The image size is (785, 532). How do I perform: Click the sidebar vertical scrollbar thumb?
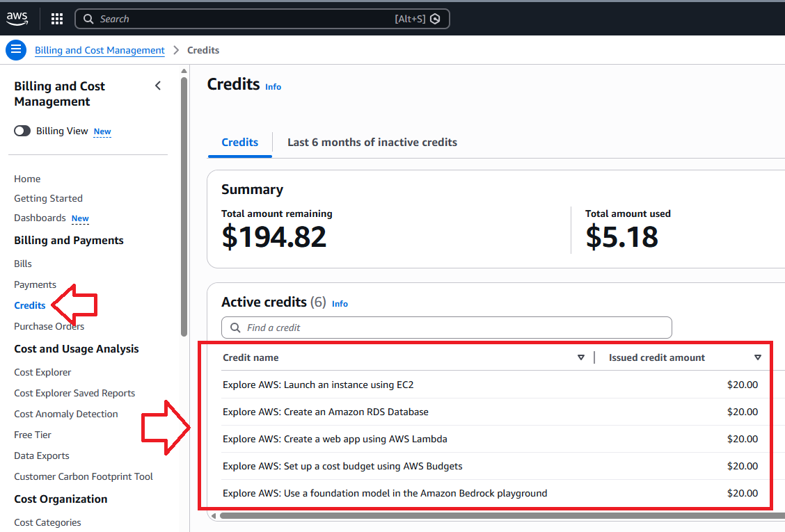coord(184,207)
